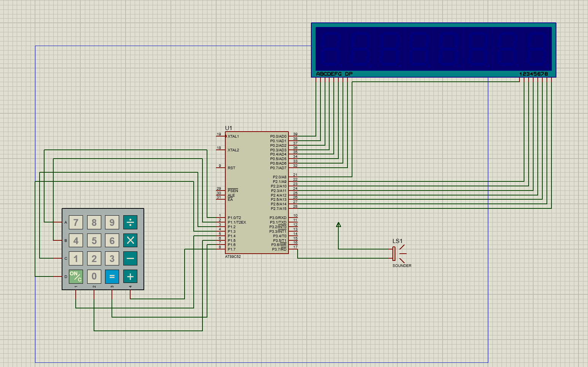588x367 pixels.
Task: Click keypad divide key
Action: 130,222
